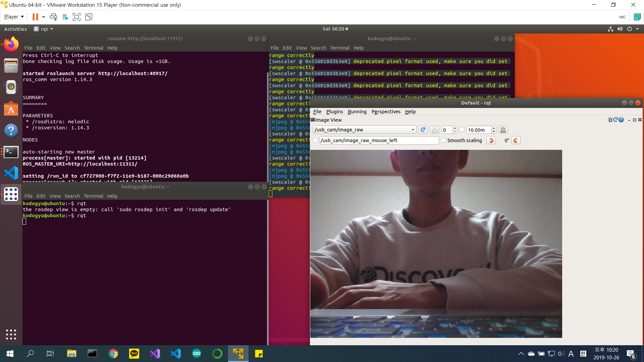Refresh the image topics list

click(x=423, y=130)
